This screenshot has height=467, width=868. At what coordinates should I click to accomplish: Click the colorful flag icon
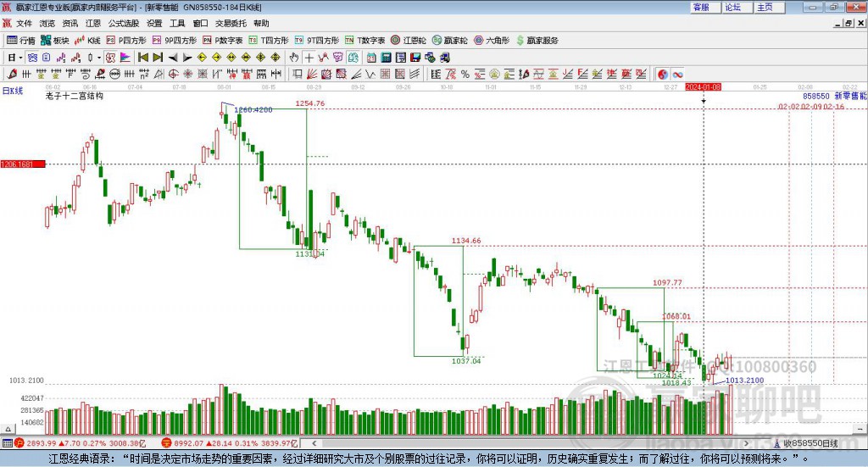point(125,58)
